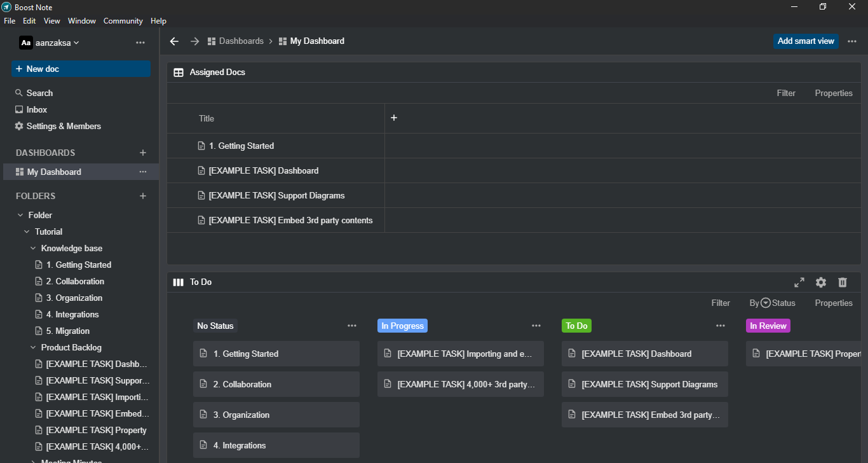Image resolution: width=868 pixels, height=463 pixels.
Task: Open the Community menu
Action: pyautogui.click(x=123, y=21)
